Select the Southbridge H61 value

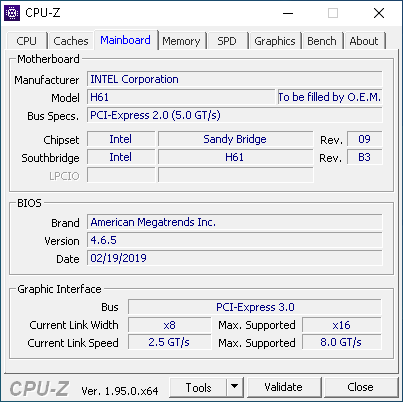(x=235, y=157)
